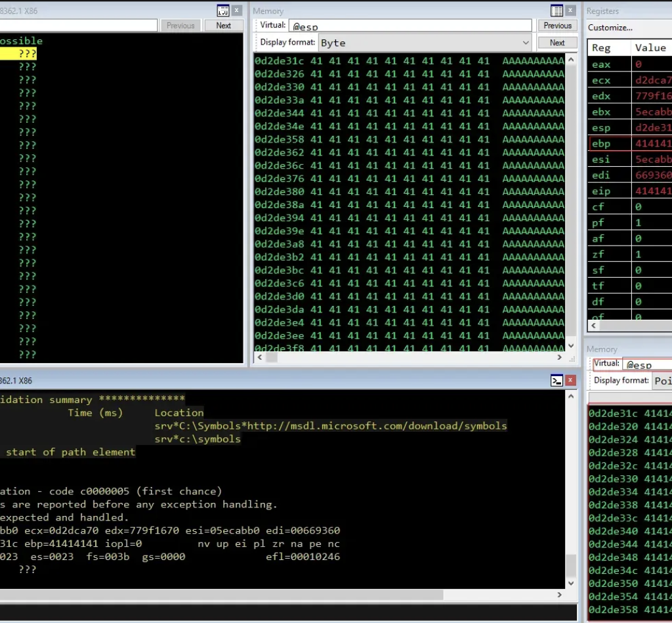Click Next in the Memory window

point(557,43)
